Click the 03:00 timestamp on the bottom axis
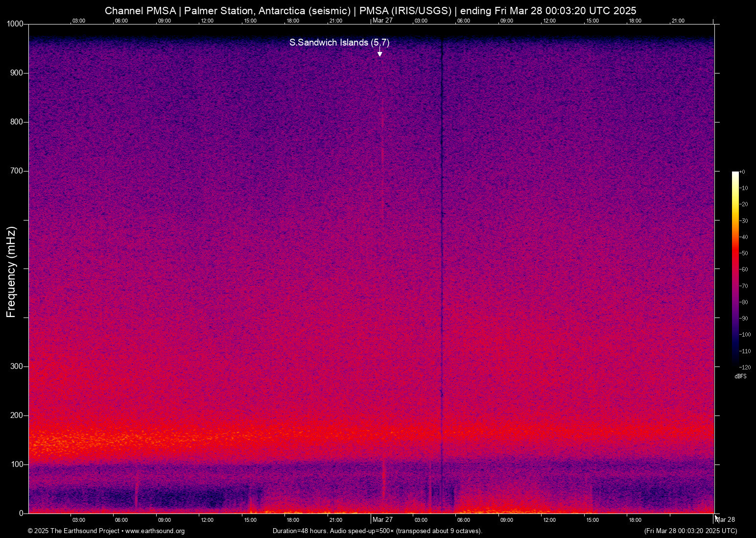756x538 pixels. pos(78,520)
